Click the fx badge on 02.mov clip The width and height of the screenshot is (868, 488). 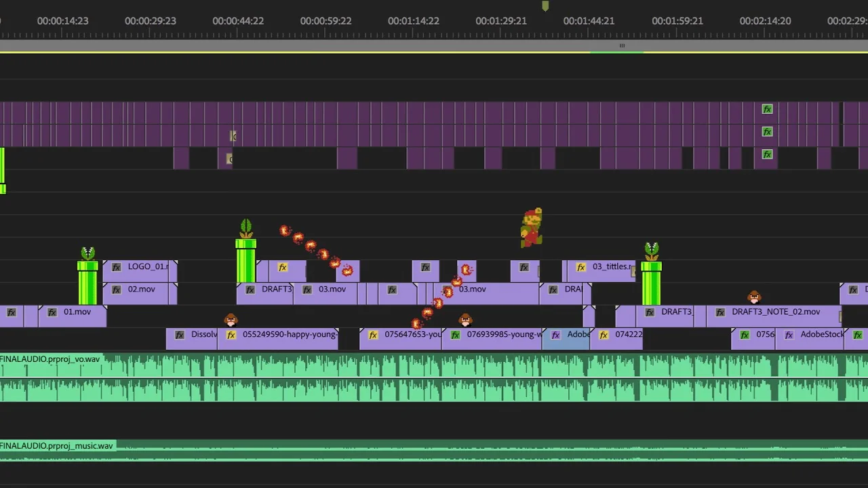(x=117, y=289)
